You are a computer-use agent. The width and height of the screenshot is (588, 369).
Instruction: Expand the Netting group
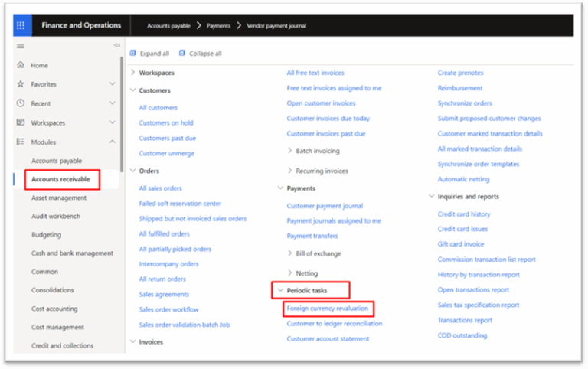pos(289,273)
